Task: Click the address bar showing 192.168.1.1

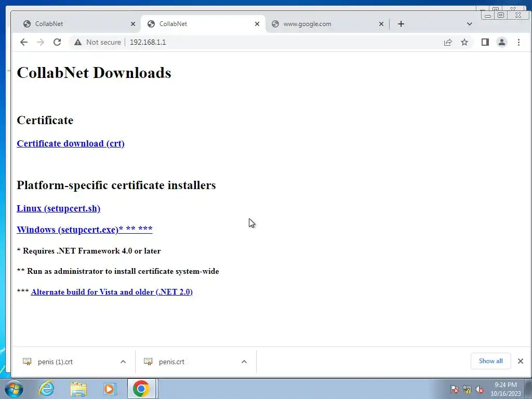Action: pyautogui.click(x=271, y=42)
